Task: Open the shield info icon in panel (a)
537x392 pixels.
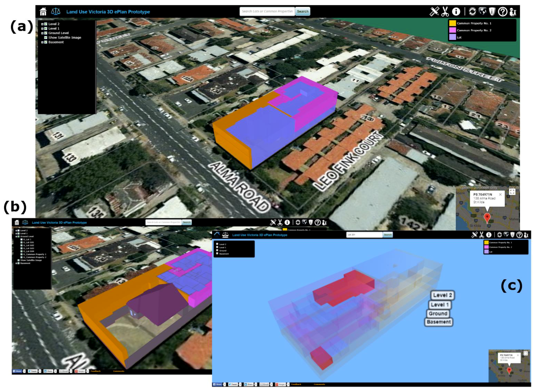Action: click(x=492, y=11)
